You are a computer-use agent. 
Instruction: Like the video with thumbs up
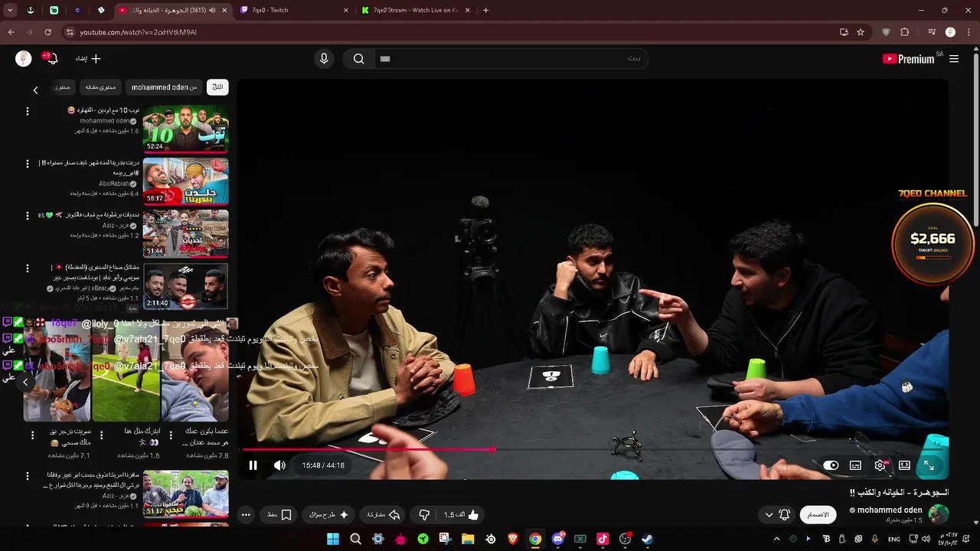click(x=462, y=515)
